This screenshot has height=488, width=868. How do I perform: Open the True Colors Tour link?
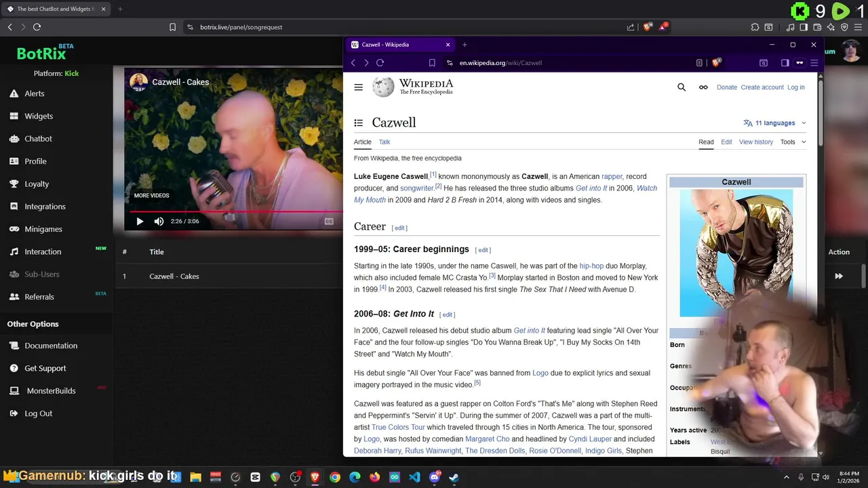(398, 428)
